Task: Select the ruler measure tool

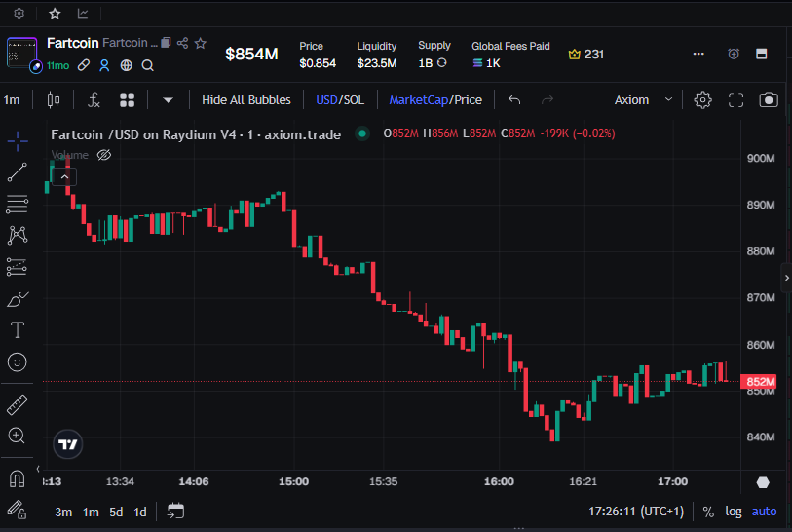Action: (x=18, y=404)
